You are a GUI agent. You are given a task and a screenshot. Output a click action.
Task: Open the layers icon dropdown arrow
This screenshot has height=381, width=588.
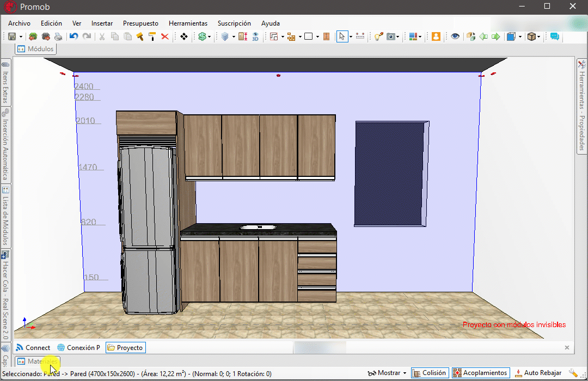[234, 37]
